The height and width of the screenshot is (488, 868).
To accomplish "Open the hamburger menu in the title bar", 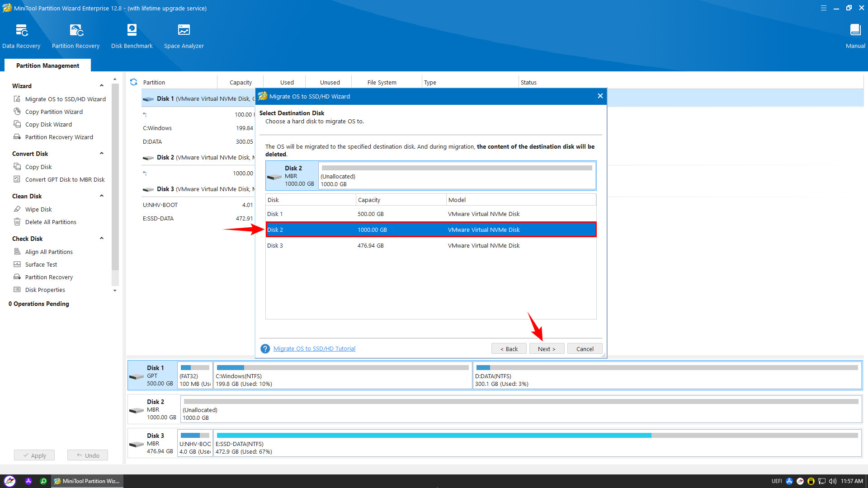I will point(823,8).
